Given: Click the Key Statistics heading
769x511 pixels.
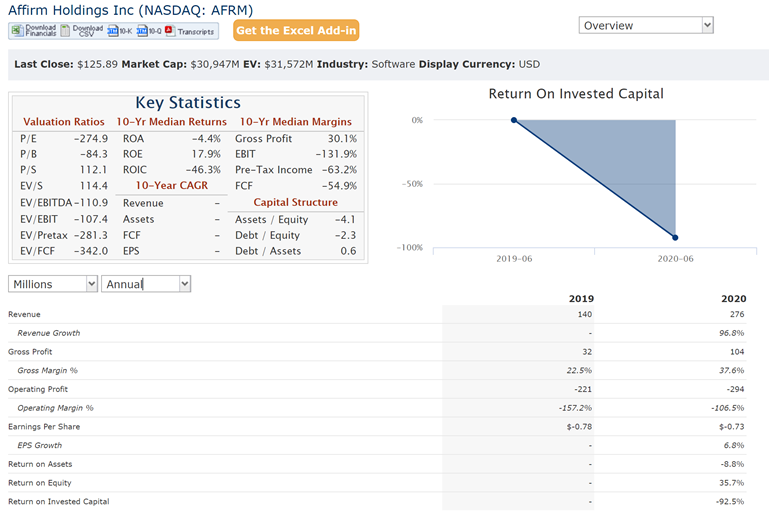Looking at the screenshot, I should tap(188, 102).
